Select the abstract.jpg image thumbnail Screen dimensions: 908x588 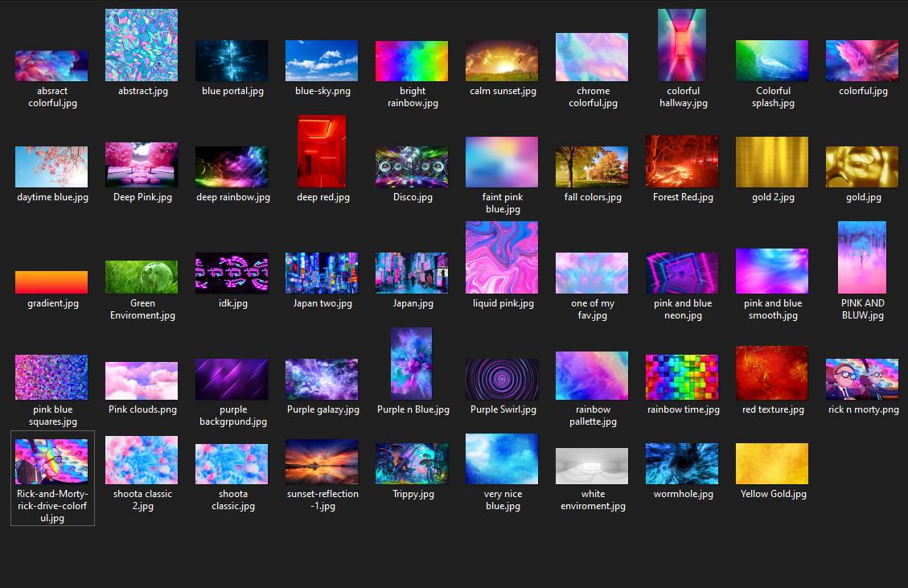point(142,44)
